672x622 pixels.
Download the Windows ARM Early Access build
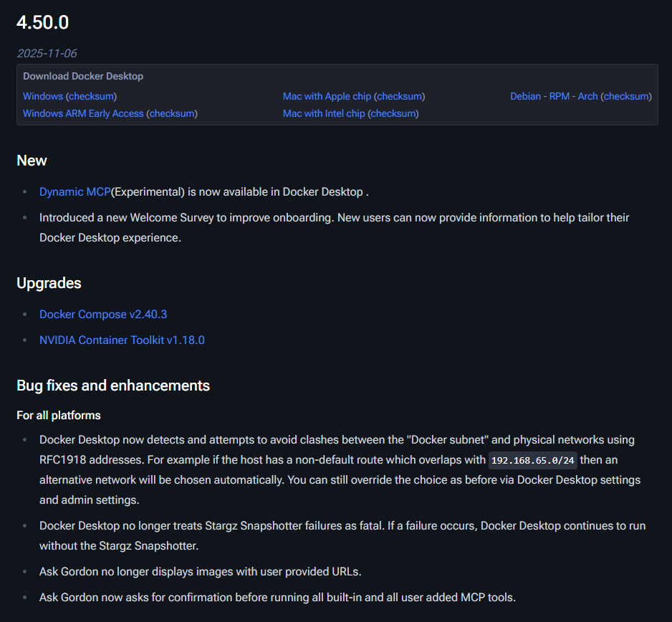[x=83, y=113]
